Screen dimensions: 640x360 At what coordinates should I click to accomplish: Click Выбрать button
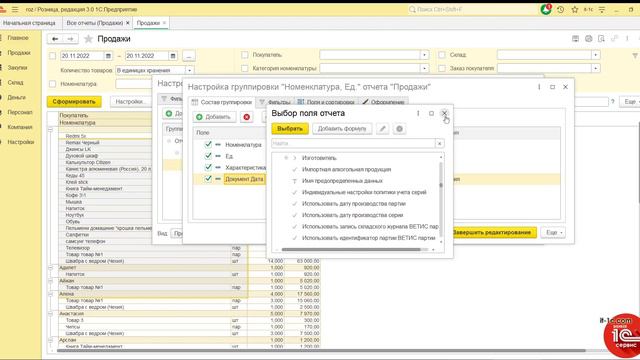[x=290, y=129]
